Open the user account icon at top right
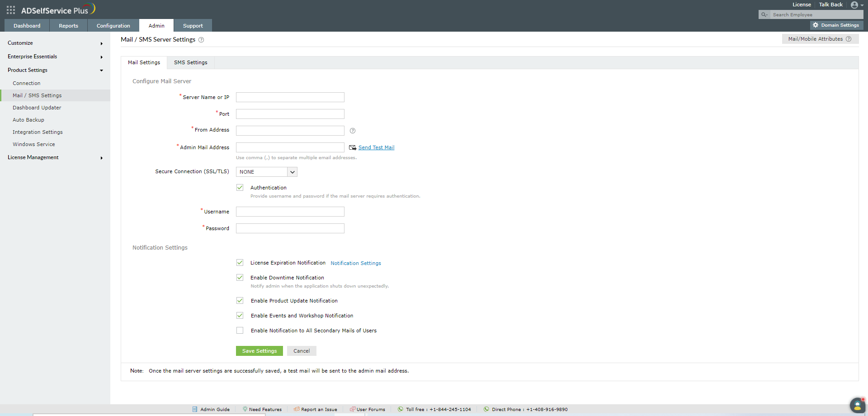The width and height of the screenshot is (868, 416). [x=855, y=5]
